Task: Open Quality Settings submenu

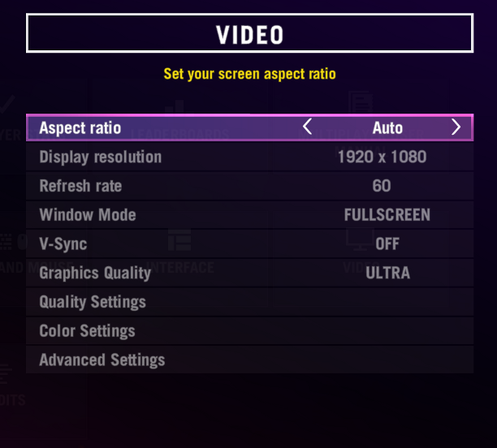Action: 250,302
